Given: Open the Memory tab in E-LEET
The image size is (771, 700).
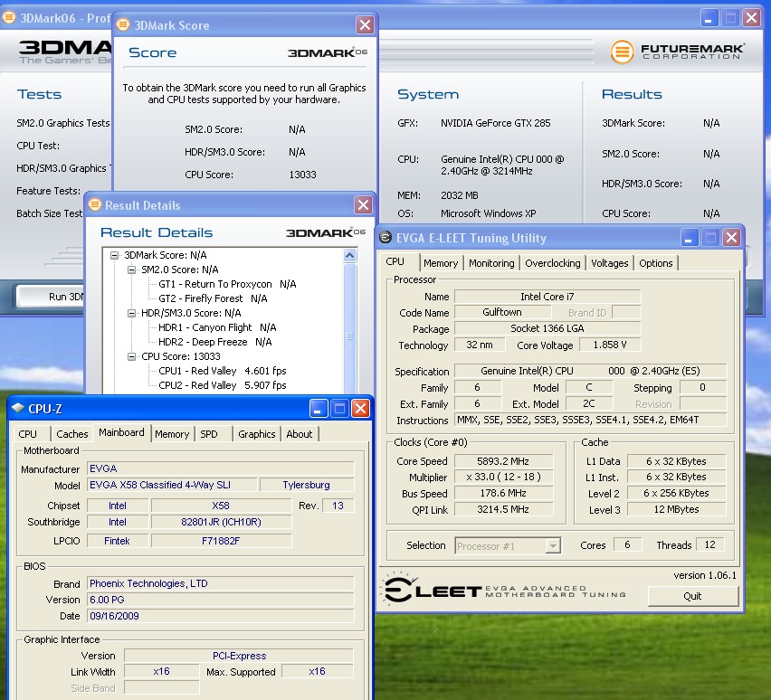Looking at the screenshot, I should pos(441,263).
